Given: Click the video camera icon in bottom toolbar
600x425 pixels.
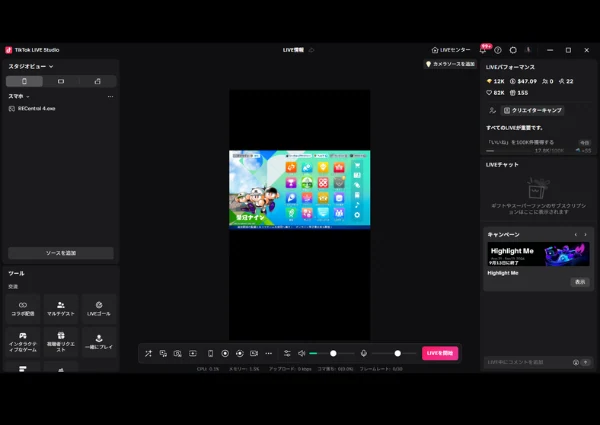Looking at the screenshot, I should pos(254,353).
